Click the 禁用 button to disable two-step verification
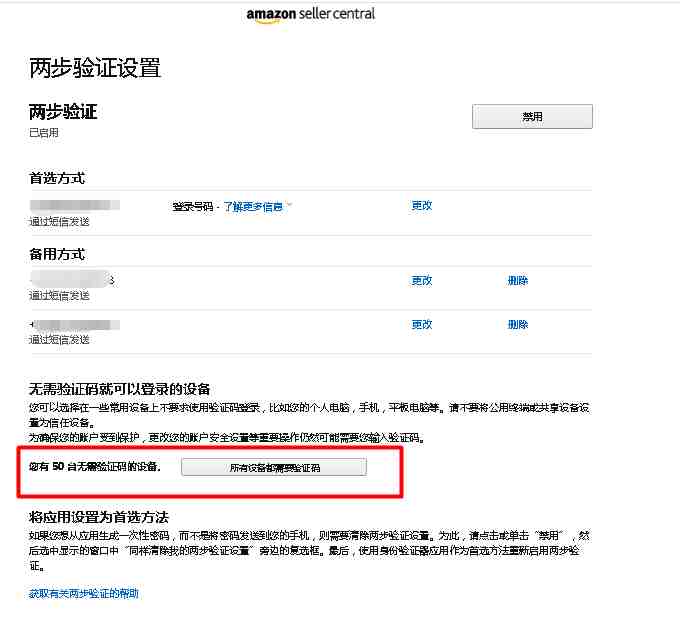 point(532,116)
